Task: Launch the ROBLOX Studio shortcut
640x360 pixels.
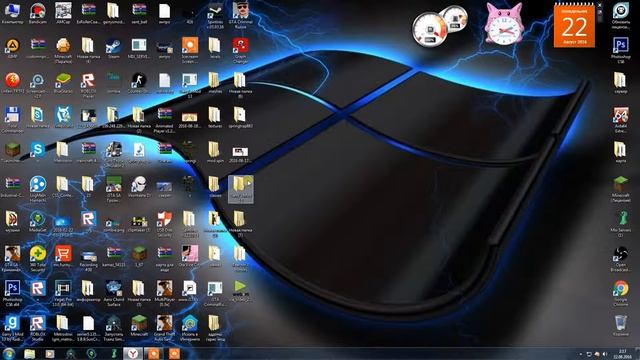Action: pos(38,328)
